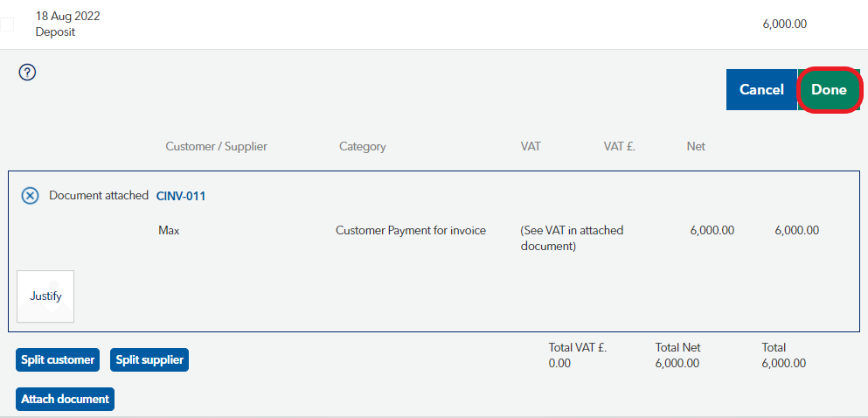Click the See VAT in attached document text
Viewport: 868px width, 418px height.
[x=572, y=238]
